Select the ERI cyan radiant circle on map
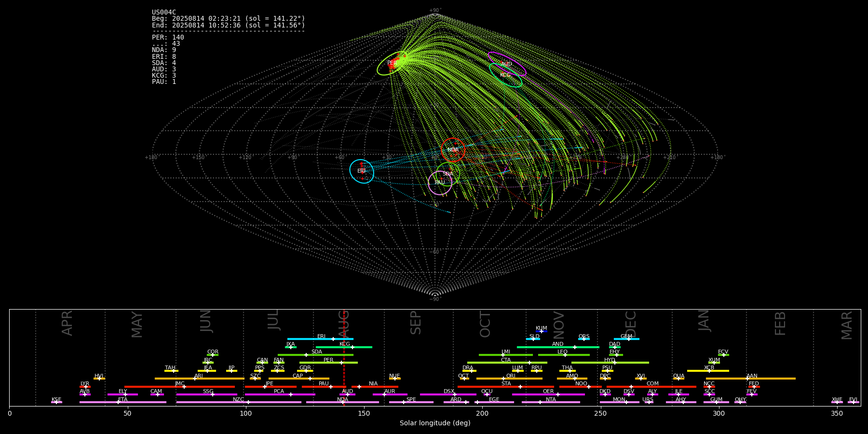The width and height of the screenshot is (868, 434). 362,171
